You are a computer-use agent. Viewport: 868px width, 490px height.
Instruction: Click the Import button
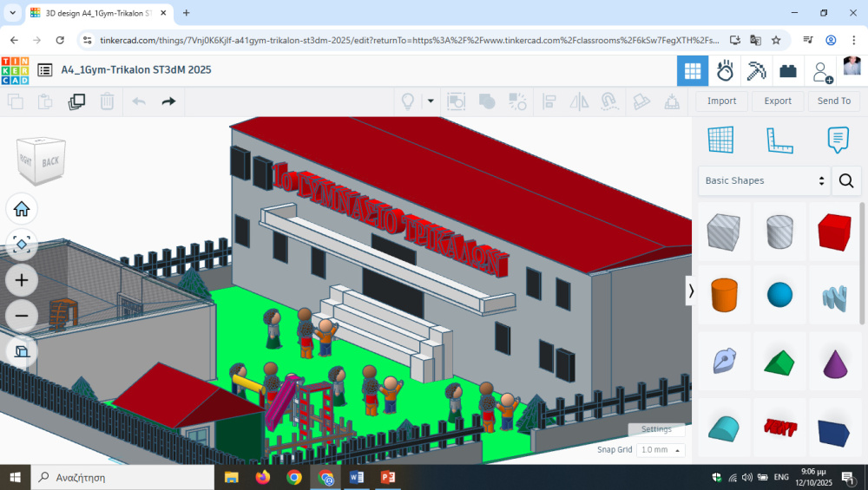click(721, 101)
